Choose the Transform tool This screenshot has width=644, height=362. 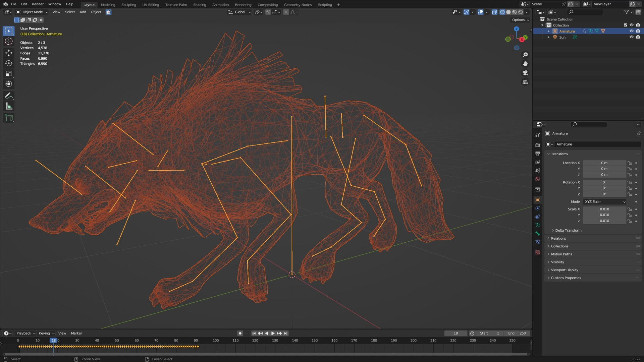[9, 84]
